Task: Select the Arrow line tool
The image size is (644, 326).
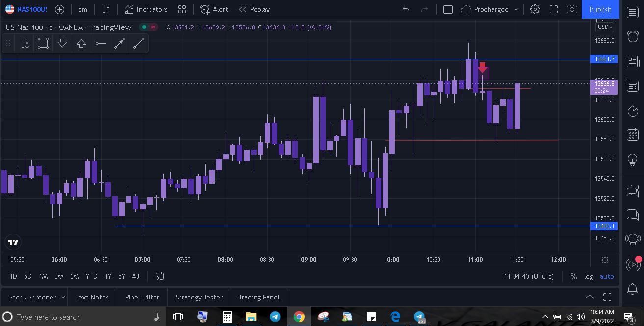Action: point(120,44)
